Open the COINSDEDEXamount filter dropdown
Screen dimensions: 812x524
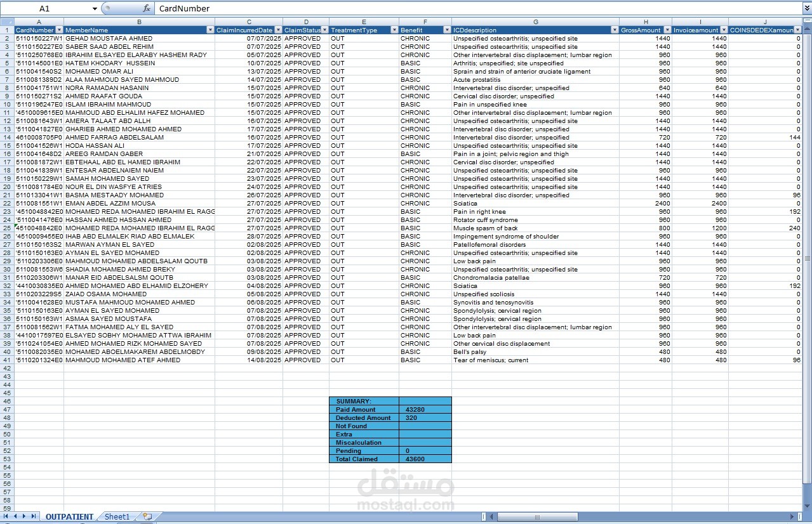(x=799, y=30)
